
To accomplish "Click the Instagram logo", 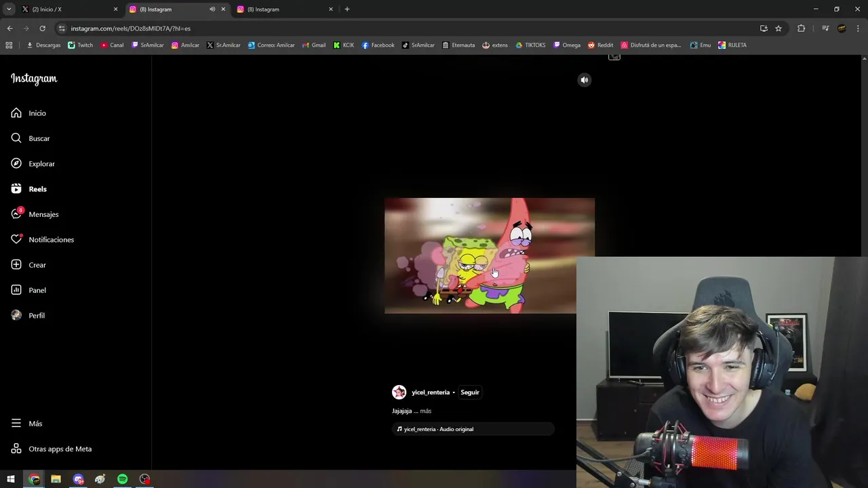I will tap(34, 79).
